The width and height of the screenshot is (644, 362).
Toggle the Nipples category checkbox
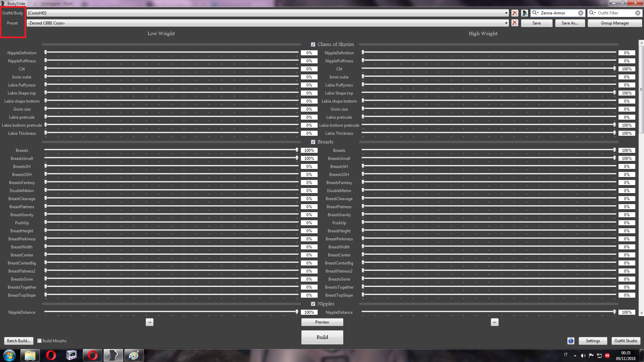[313, 304]
